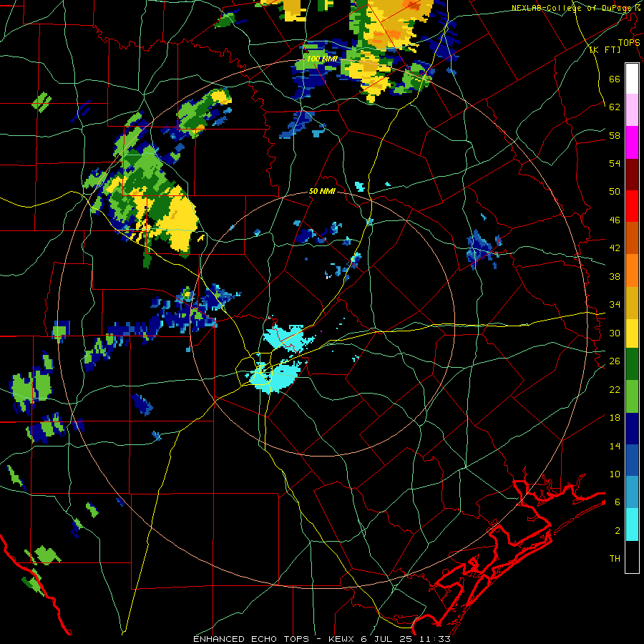
Task: Click the 50 NMI range ring label
Action: click(x=322, y=191)
